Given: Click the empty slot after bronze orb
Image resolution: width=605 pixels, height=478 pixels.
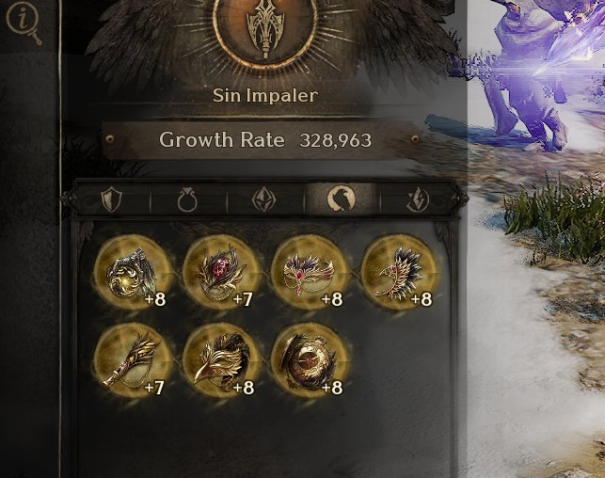Looking at the screenshot, I should pyautogui.click(x=399, y=361).
